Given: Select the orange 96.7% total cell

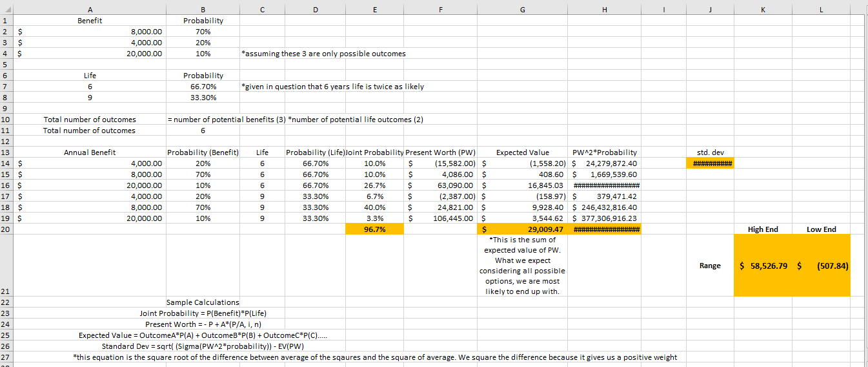Looking at the screenshot, I should pyautogui.click(x=374, y=229).
